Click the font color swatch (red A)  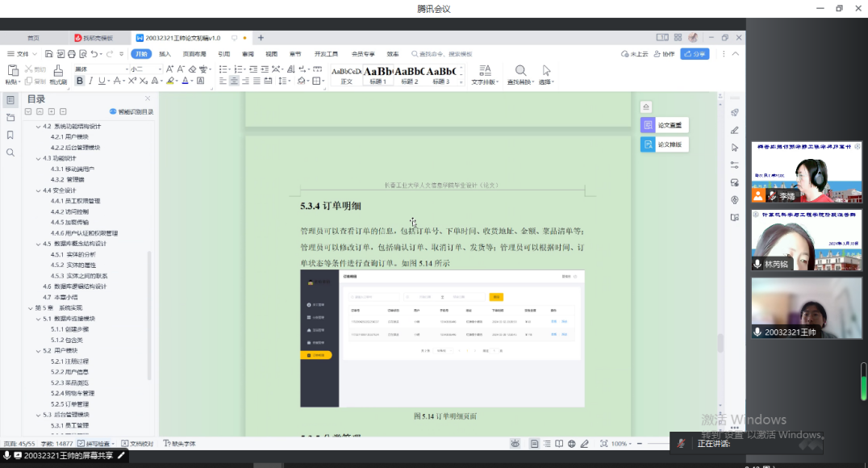pyautogui.click(x=185, y=81)
